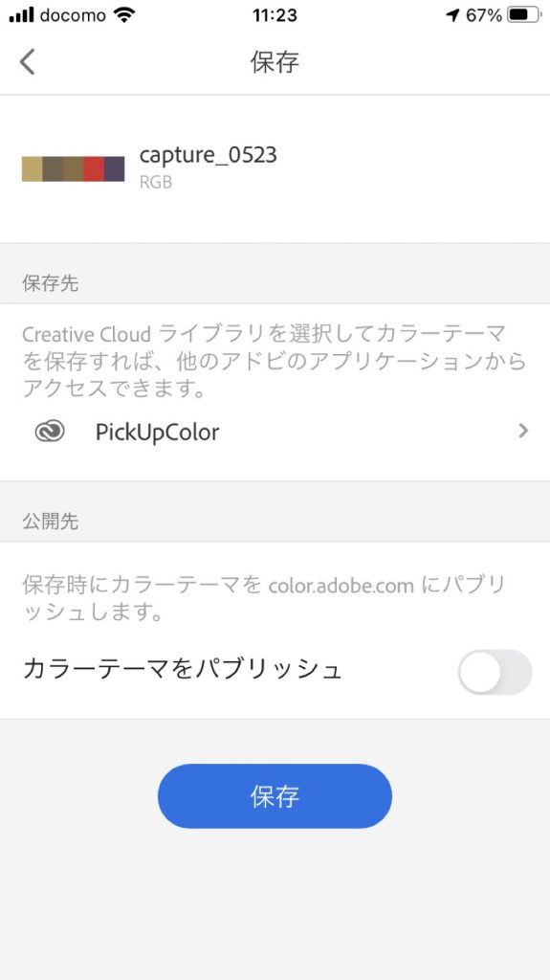Select the PickUpColor library row
The width and height of the screenshot is (550, 980).
click(x=275, y=432)
